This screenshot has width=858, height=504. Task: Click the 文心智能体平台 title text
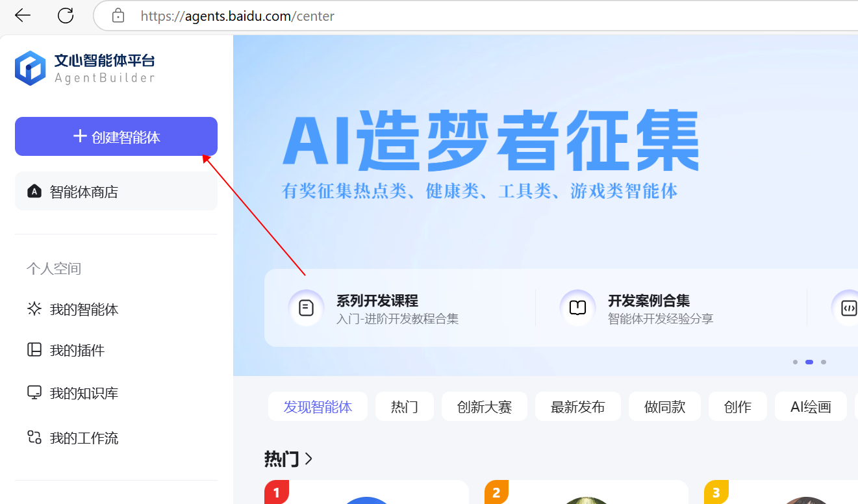(105, 61)
